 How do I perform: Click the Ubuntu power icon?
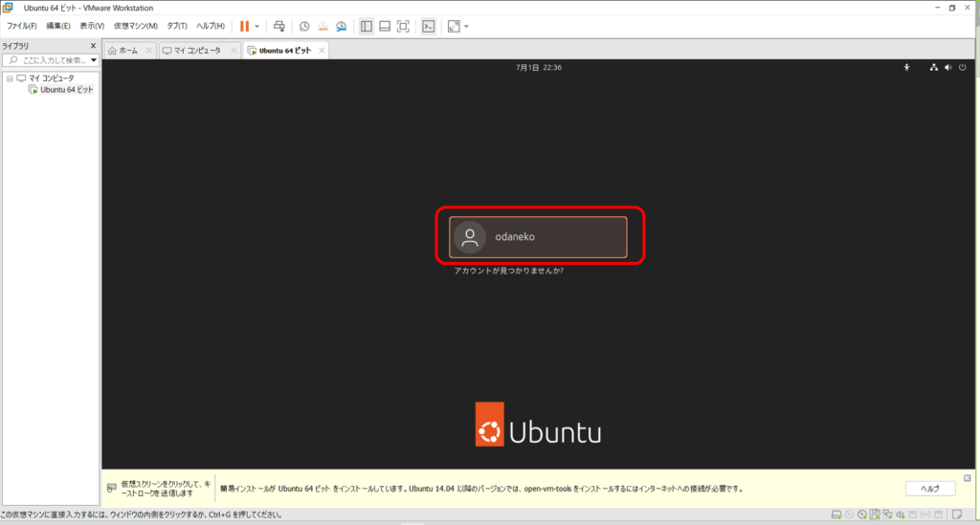point(962,68)
